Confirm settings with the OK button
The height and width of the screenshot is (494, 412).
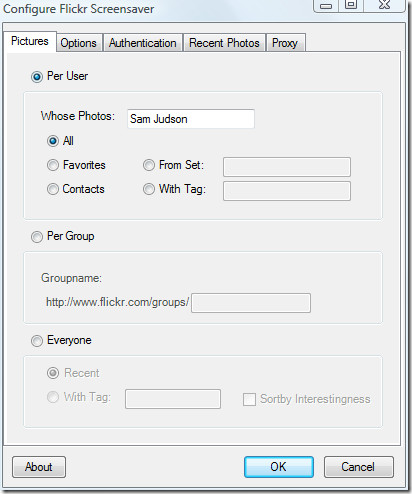point(279,467)
